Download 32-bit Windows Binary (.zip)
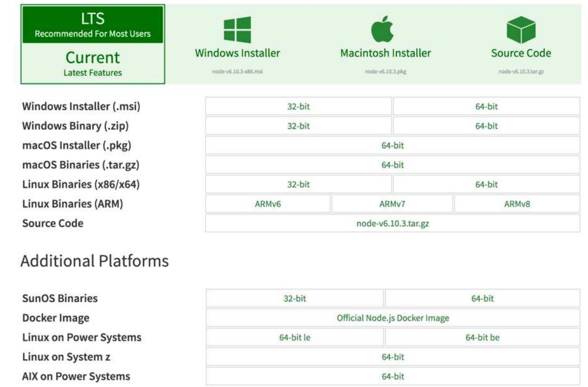This screenshot has width=588, height=387. click(x=298, y=126)
